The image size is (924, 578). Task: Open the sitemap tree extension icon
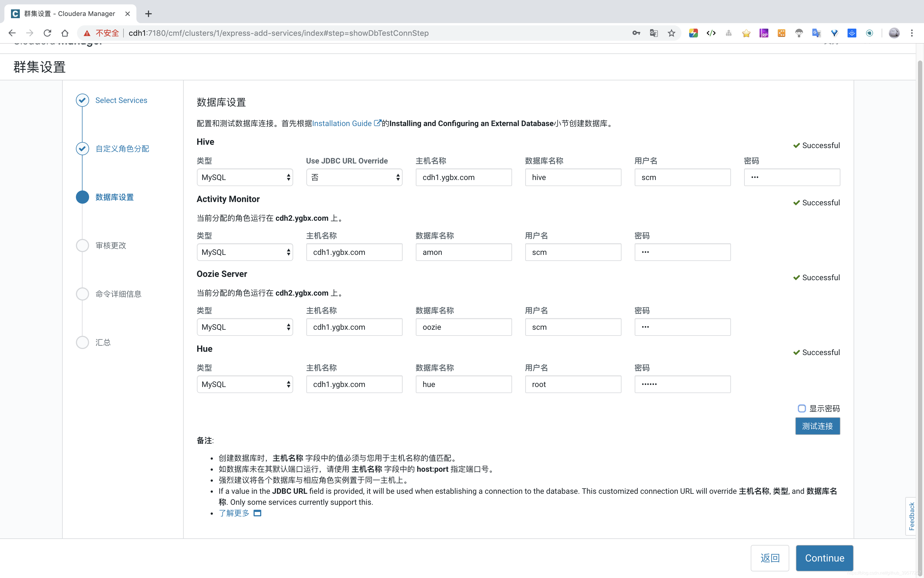728,33
